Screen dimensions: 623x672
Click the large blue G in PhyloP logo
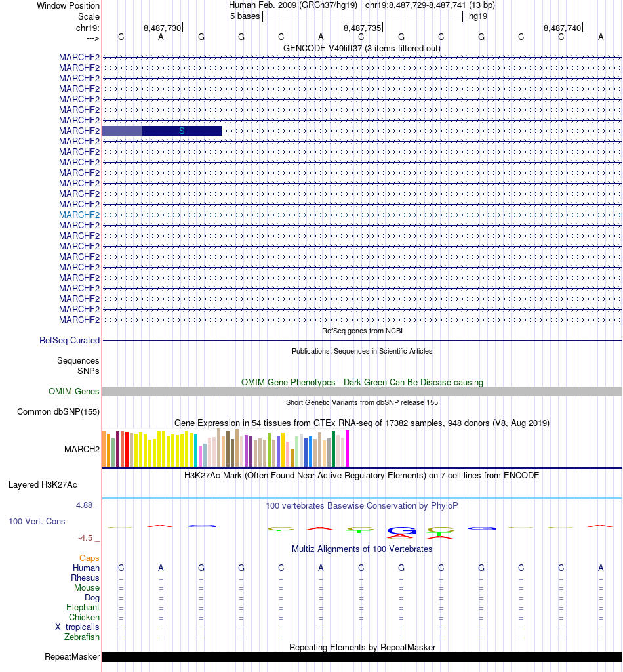click(401, 530)
